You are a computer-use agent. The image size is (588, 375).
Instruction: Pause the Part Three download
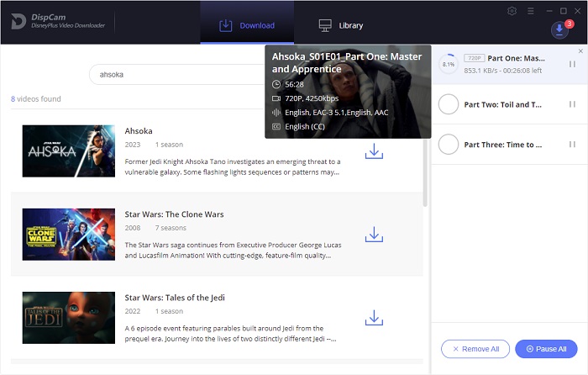572,145
